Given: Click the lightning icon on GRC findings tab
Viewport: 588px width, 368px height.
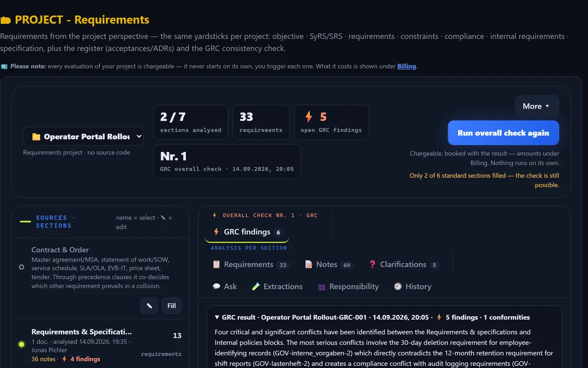Looking at the screenshot, I should pos(216,232).
